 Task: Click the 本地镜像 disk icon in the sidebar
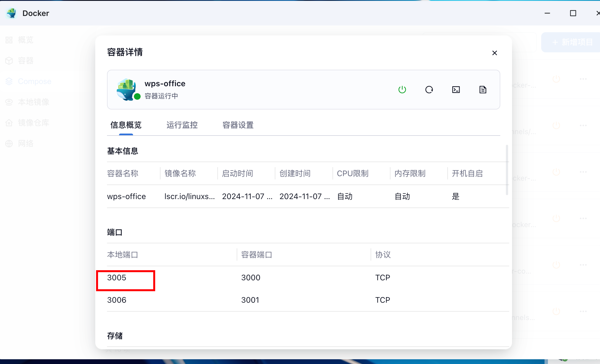pyautogui.click(x=9, y=102)
